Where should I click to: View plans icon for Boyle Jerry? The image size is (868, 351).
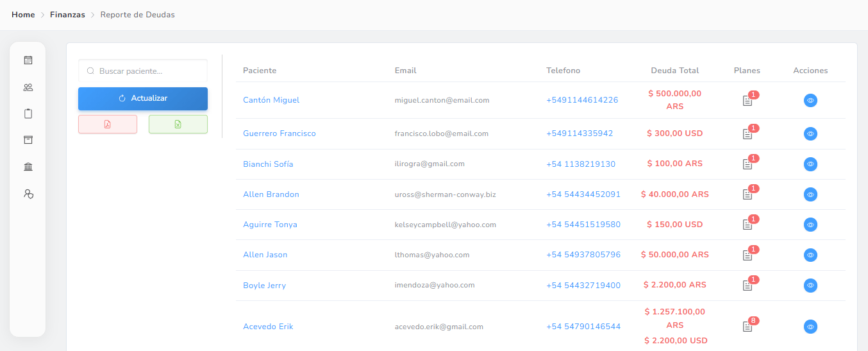[747, 286]
